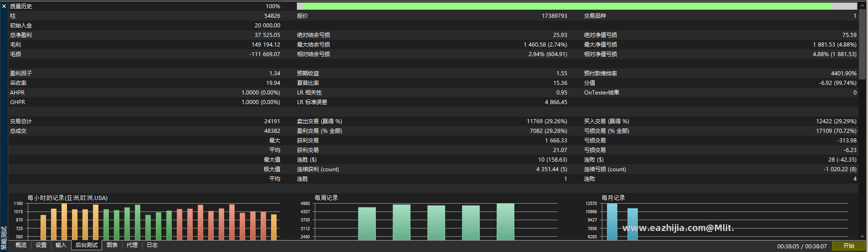Click the 采收率 value 19.94
Image resolution: width=868 pixels, height=252 pixels.
tap(273, 83)
